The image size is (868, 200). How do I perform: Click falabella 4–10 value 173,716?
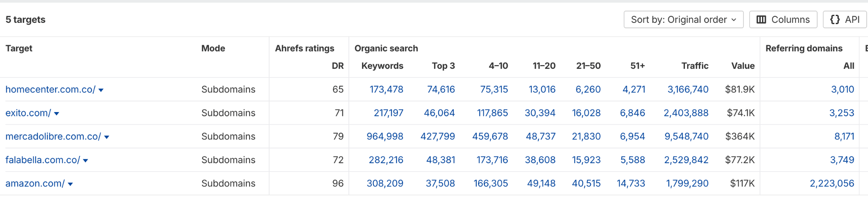coord(492,160)
